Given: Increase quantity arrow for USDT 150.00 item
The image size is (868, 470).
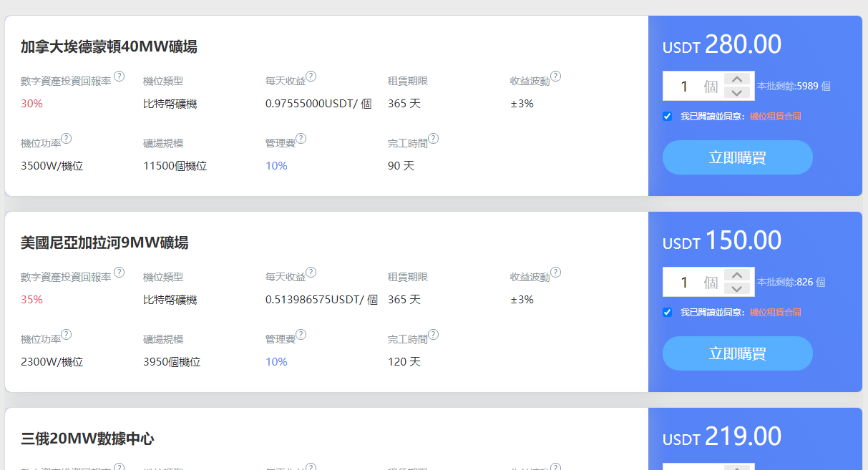Looking at the screenshot, I should [737, 275].
